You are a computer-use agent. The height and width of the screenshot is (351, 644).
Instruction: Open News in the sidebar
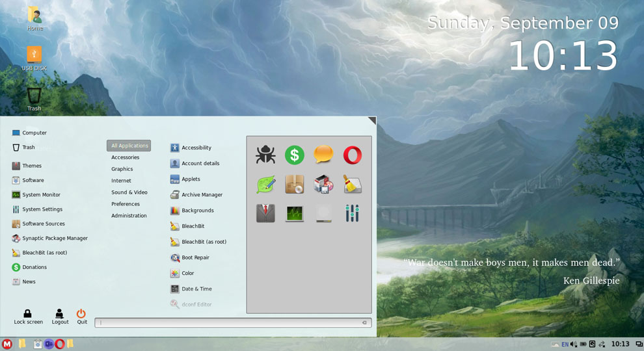[23, 281]
